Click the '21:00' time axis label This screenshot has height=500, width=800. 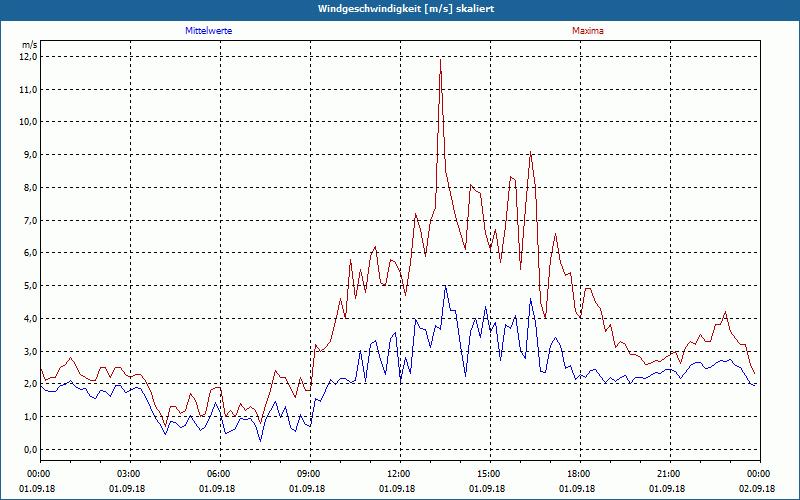(667, 474)
